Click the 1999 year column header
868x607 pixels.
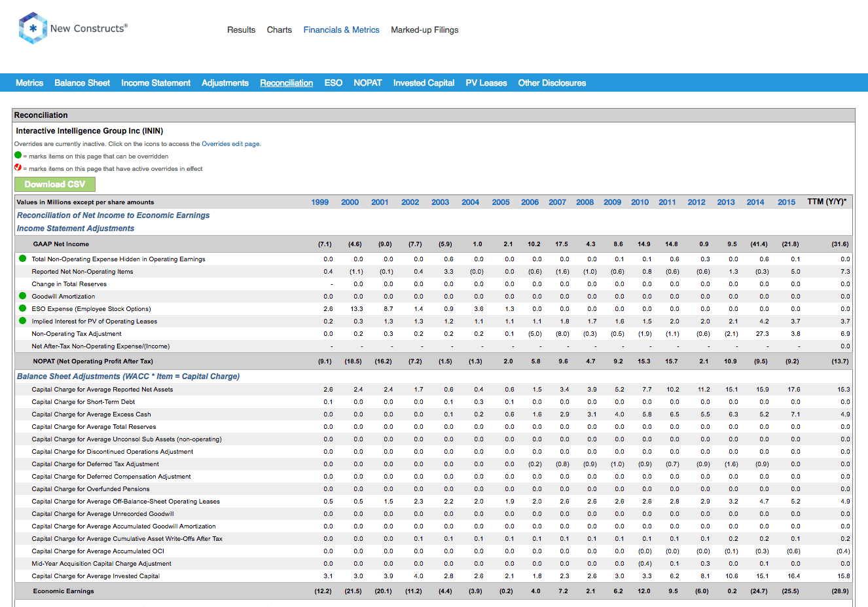[x=320, y=202]
